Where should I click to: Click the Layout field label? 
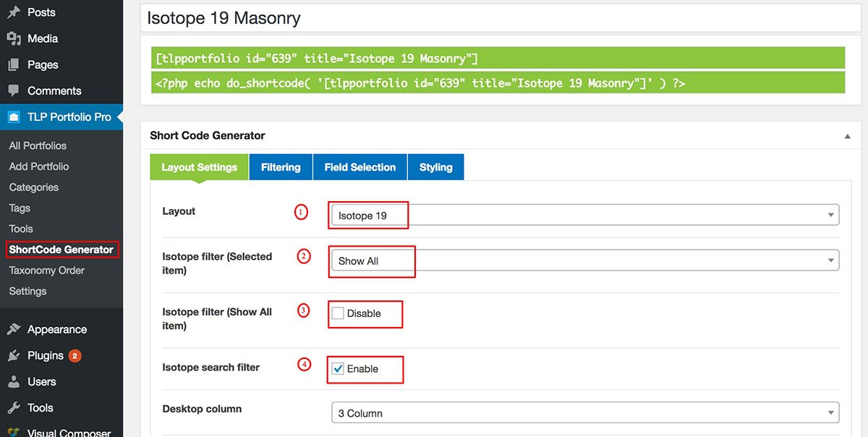point(179,211)
